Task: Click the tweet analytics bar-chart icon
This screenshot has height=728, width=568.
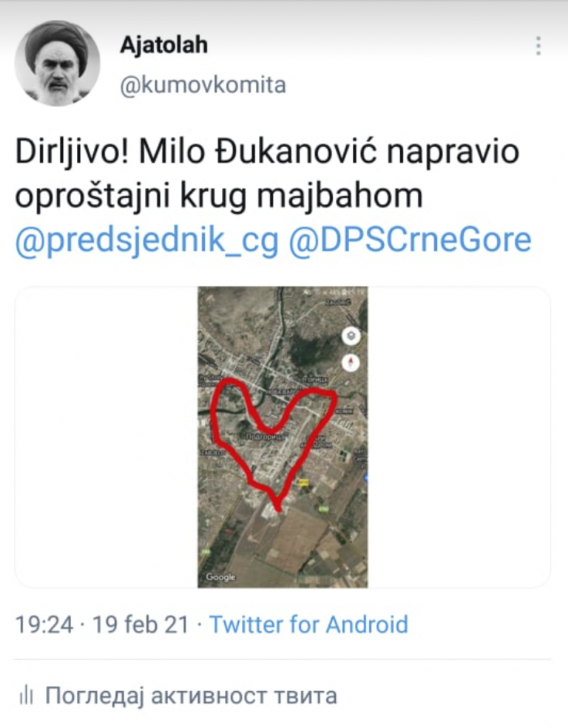Action: (27, 695)
